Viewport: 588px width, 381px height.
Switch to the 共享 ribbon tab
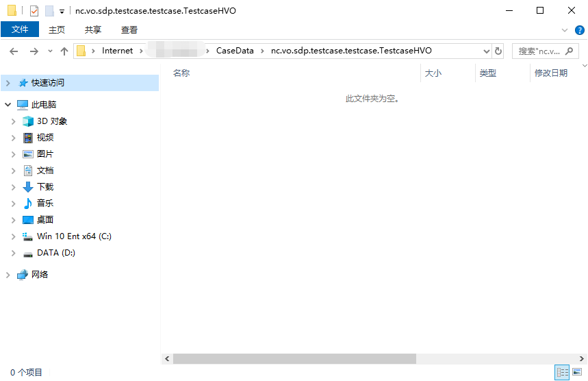[93, 29]
